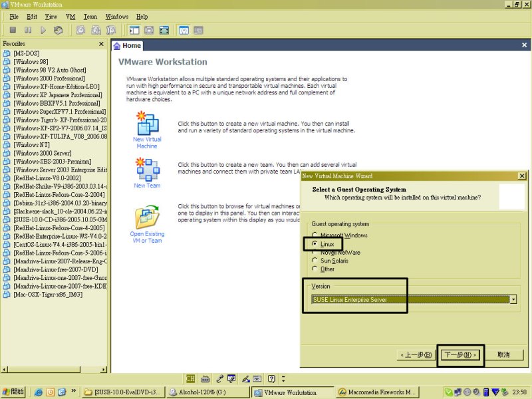Select the Home tab
This screenshot has height=399, width=532.
pos(127,45)
